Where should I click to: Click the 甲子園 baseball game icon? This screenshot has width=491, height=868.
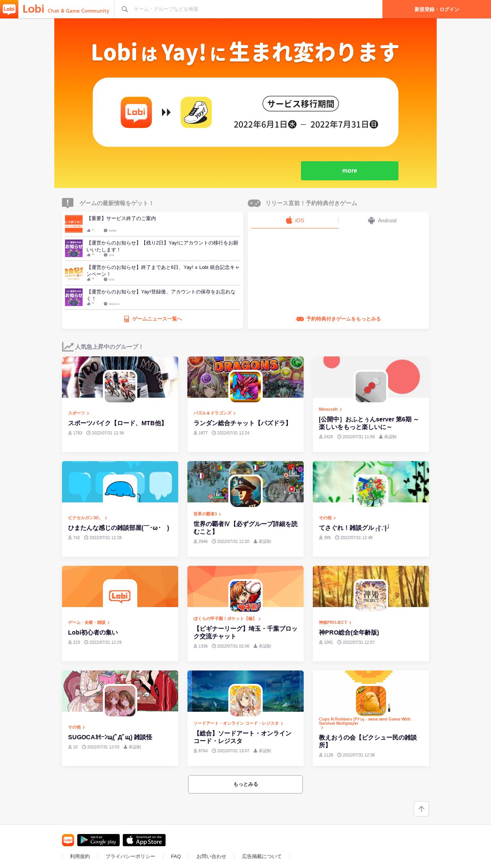[x=245, y=596]
